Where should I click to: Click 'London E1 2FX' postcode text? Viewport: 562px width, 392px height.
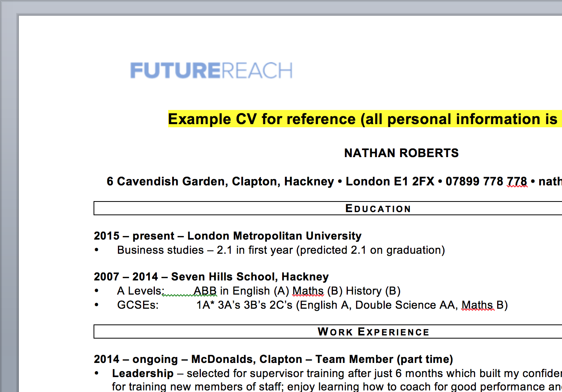click(390, 181)
